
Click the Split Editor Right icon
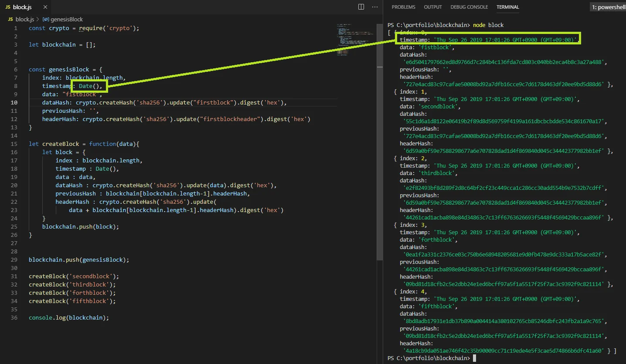(x=361, y=7)
